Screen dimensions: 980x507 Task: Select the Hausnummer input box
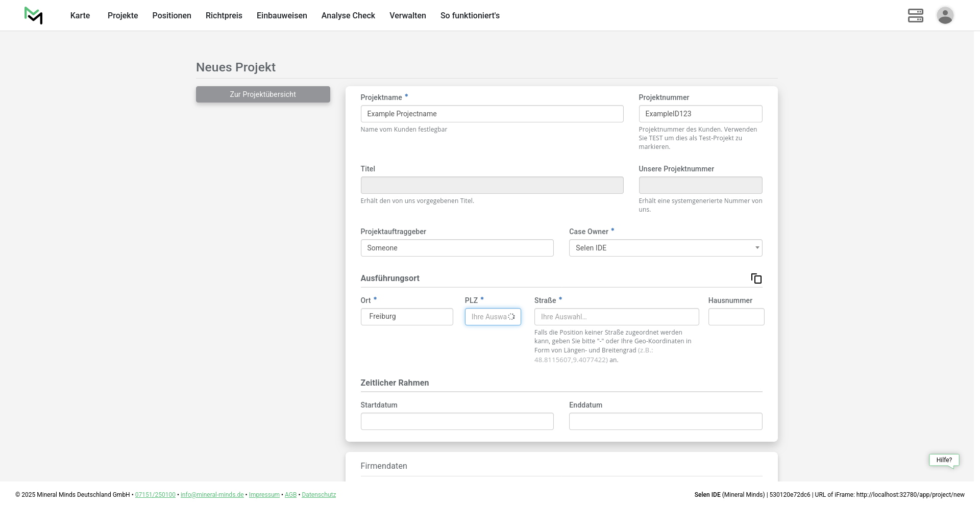[x=736, y=317]
